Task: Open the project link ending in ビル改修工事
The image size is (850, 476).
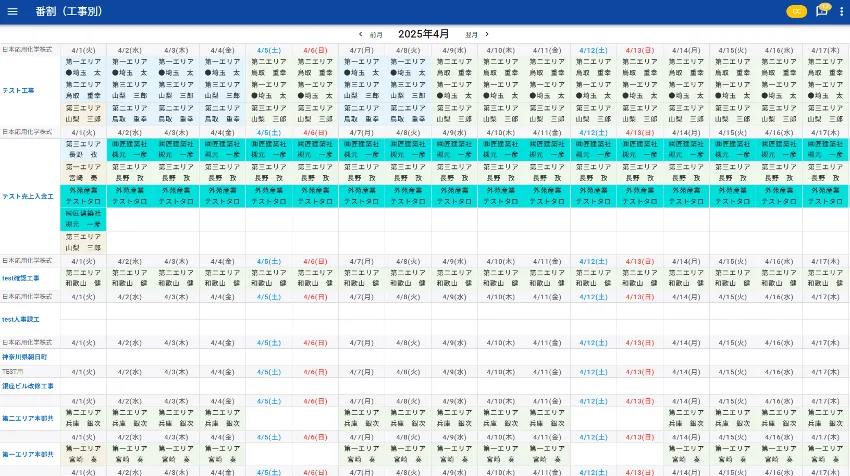Action: [x=28, y=386]
